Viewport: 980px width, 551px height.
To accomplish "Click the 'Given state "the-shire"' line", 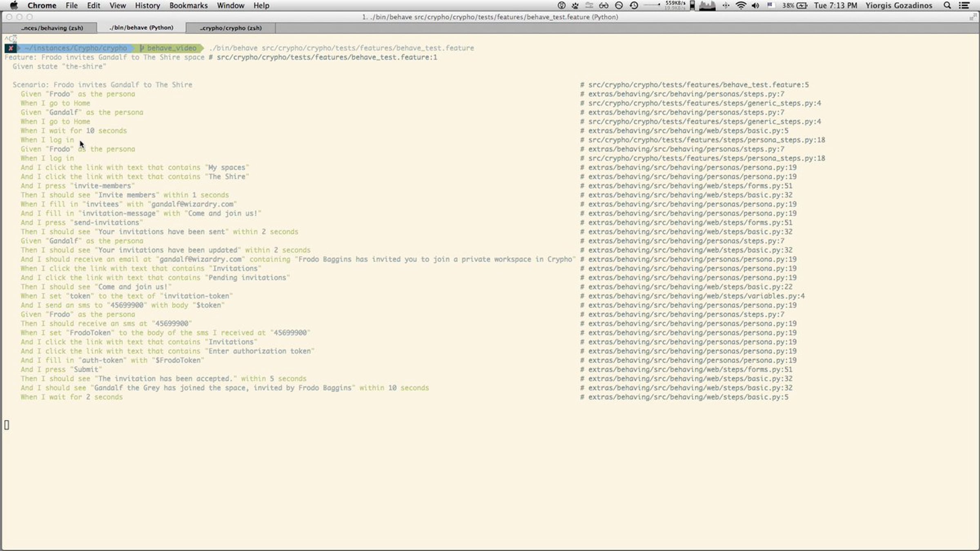I will 59,67.
